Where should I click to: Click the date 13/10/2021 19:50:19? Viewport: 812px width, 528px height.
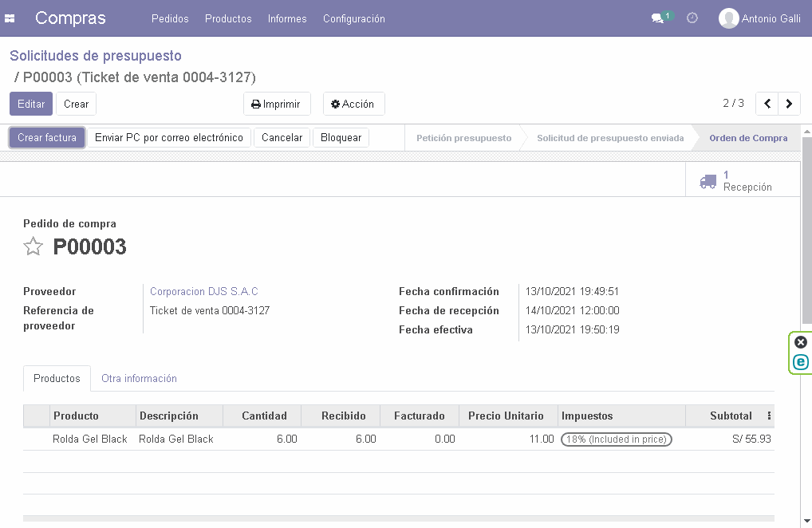pos(572,329)
